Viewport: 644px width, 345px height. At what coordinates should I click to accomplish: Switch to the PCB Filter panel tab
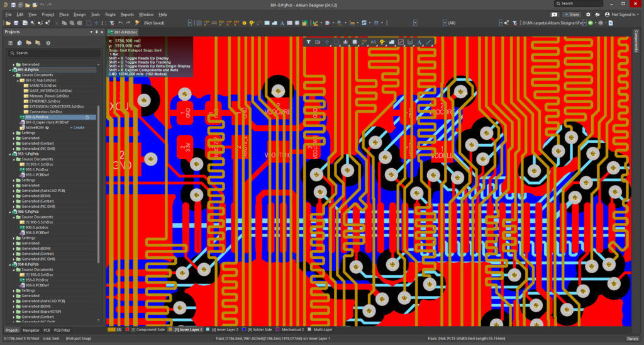point(62,330)
